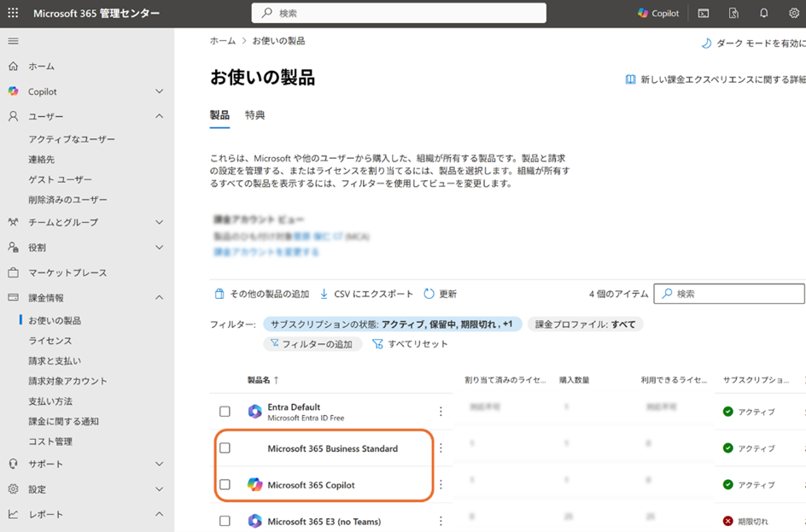The height and width of the screenshot is (532, 806).
Task: Collapse the 課金情報 section chevron
Action: [x=160, y=298]
